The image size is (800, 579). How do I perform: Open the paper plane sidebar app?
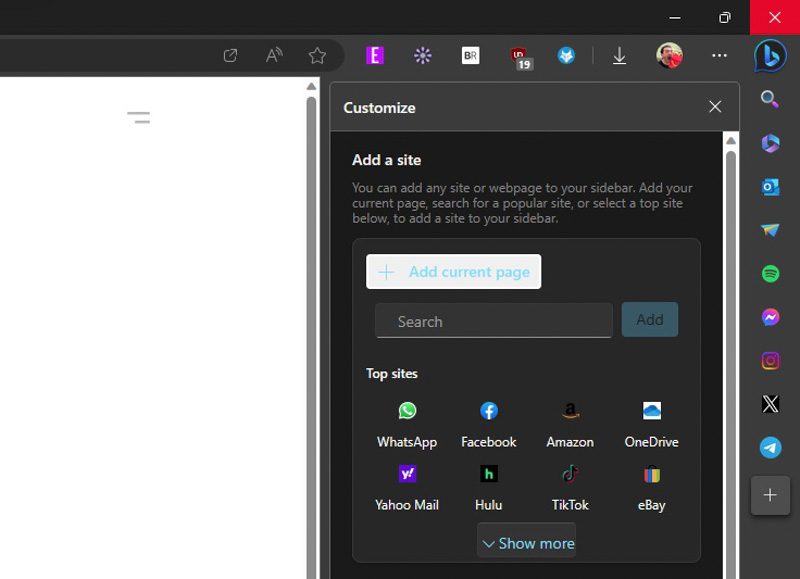pos(770,230)
